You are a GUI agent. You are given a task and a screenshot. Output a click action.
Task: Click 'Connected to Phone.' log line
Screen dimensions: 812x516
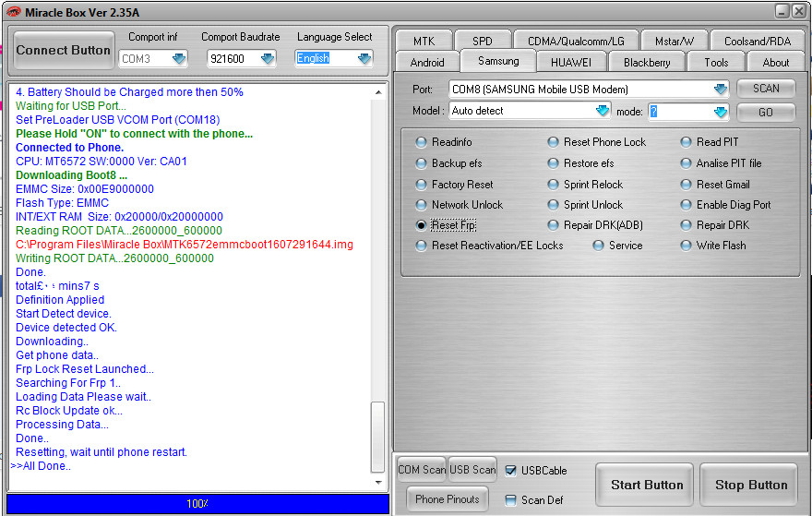coord(69,147)
